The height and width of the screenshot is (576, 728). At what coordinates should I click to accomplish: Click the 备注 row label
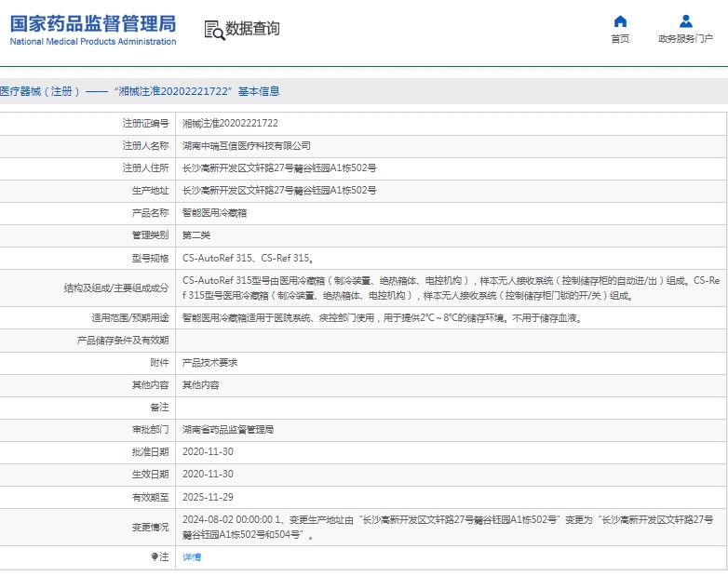tap(159, 408)
